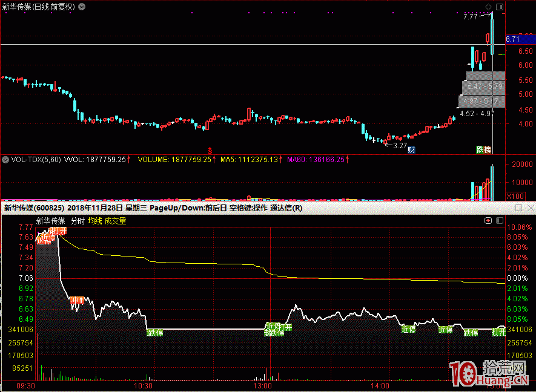Select the yellow 均线 legend label

[94, 221]
